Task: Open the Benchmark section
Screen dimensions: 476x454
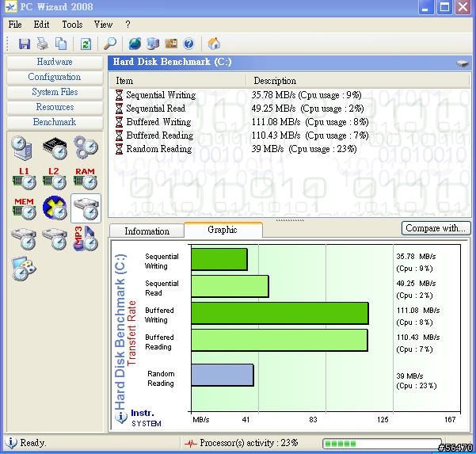Action: click(x=55, y=122)
